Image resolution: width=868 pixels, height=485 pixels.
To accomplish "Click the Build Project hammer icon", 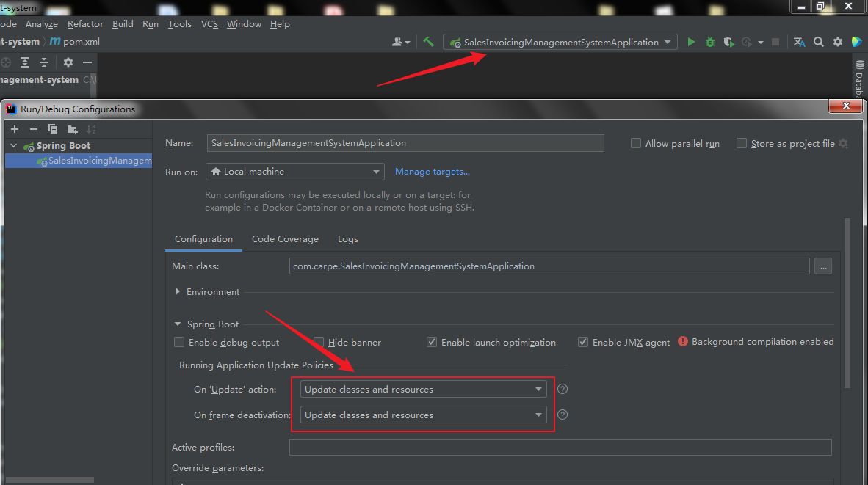I will tap(428, 42).
